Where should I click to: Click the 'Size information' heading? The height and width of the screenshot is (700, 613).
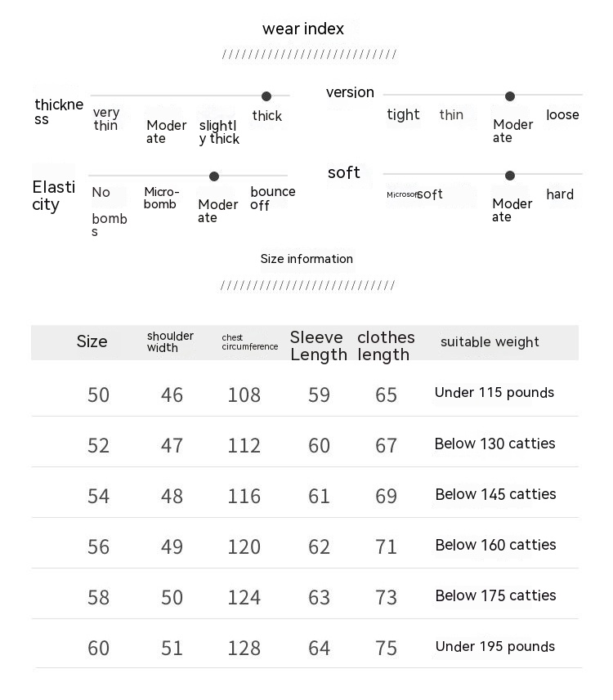(x=306, y=259)
